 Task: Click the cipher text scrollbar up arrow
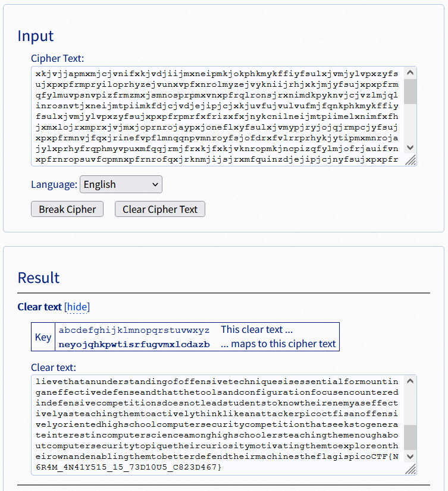410,73
